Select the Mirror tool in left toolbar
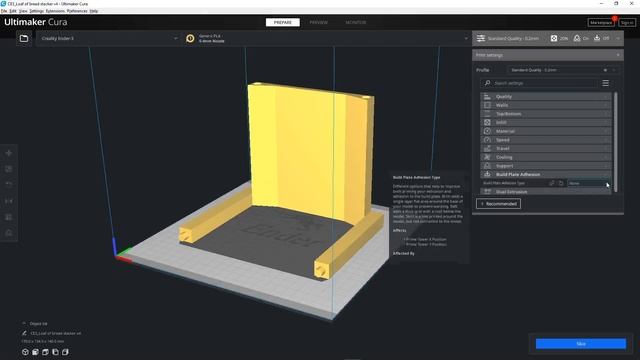 pyautogui.click(x=9, y=201)
